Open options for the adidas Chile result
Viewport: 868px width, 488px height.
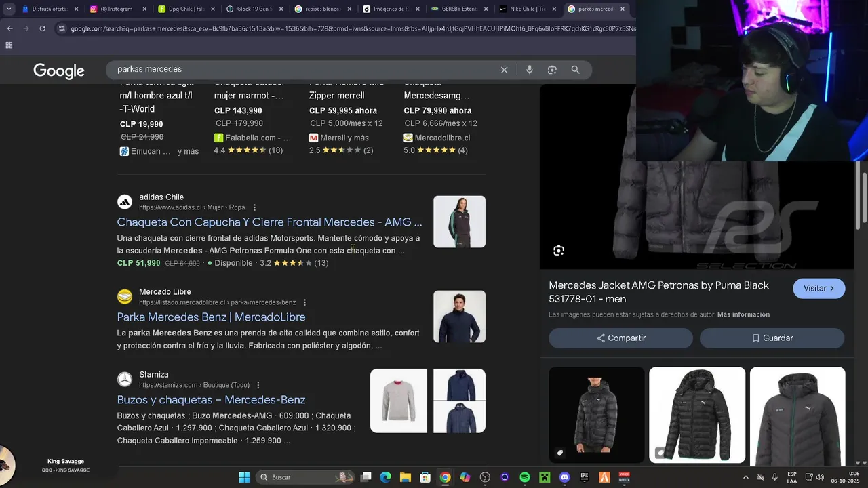[254, 207]
